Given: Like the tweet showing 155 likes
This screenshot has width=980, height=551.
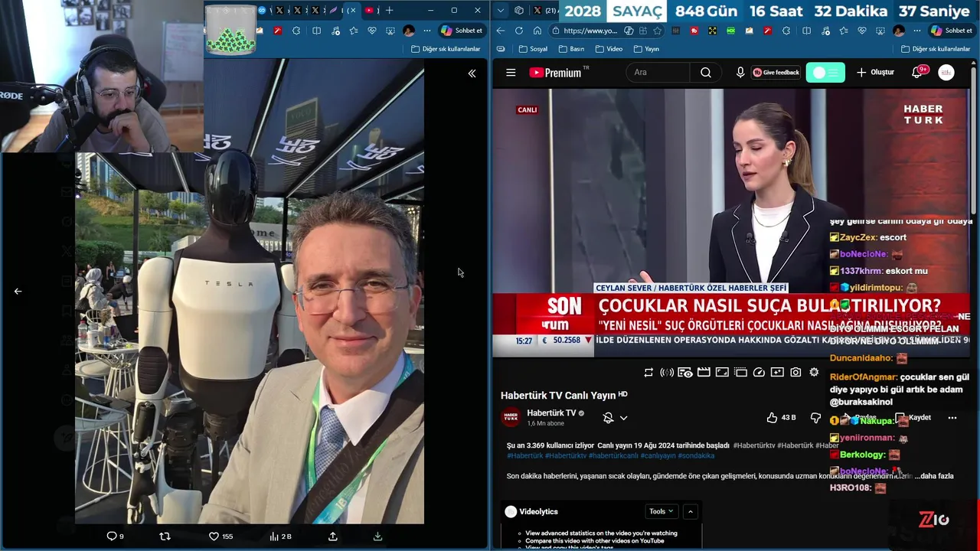Looking at the screenshot, I should [x=220, y=536].
